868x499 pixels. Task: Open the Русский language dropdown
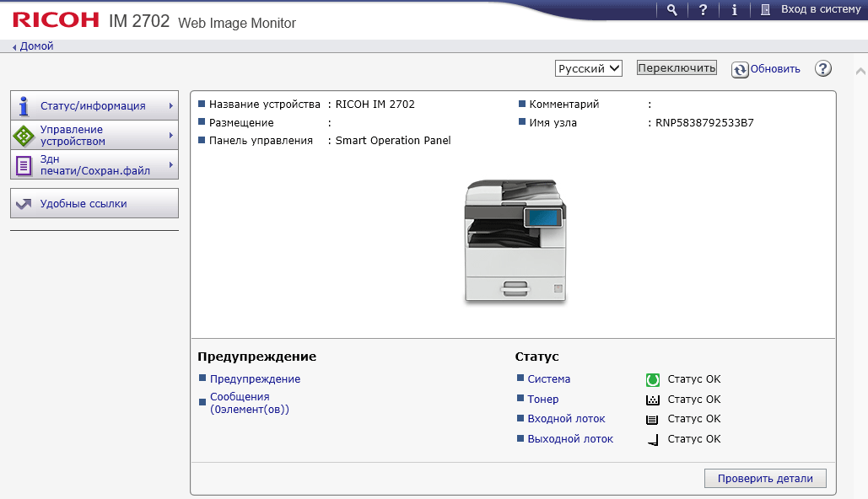pyautogui.click(x=589, y=68)
